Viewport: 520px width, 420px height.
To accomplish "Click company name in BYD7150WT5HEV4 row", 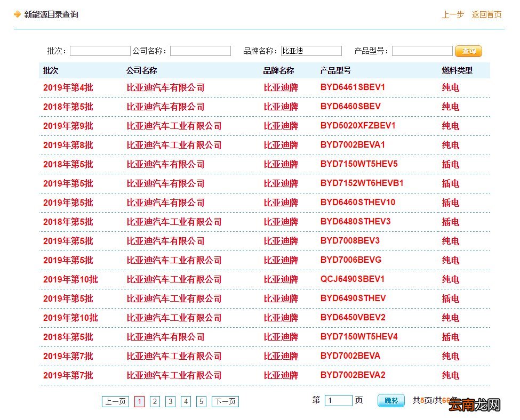I will pyautogui.click(x=165, y=337).
